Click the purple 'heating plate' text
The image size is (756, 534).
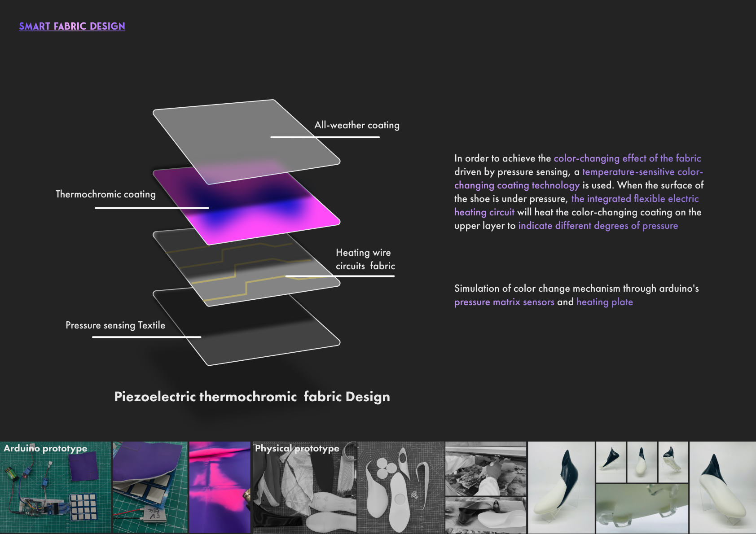[604, 302]
